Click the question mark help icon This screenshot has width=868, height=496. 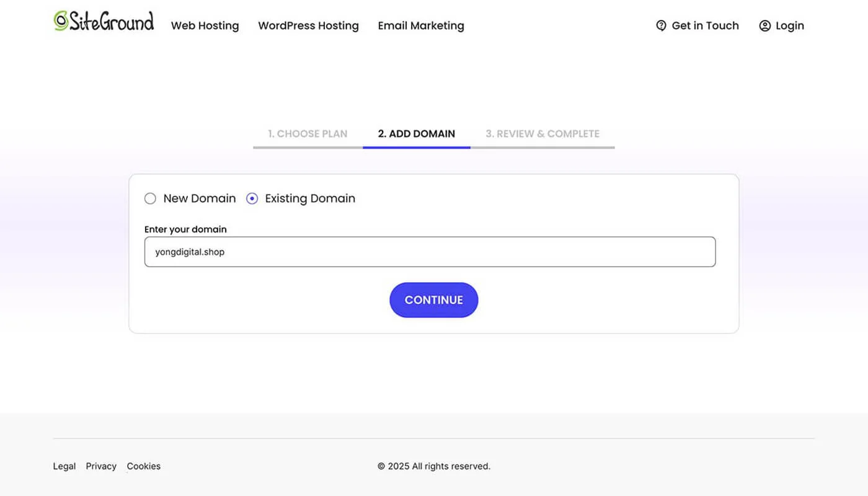coord(661,25)
